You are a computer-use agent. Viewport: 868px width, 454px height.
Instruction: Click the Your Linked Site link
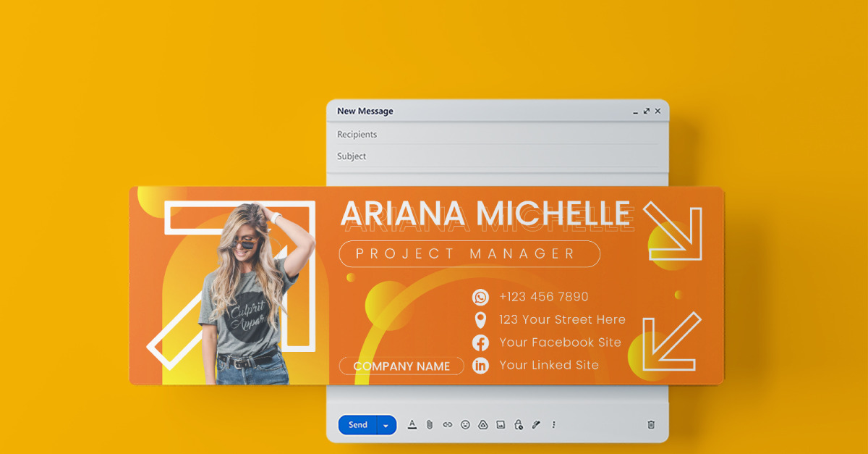coord(548,365)
